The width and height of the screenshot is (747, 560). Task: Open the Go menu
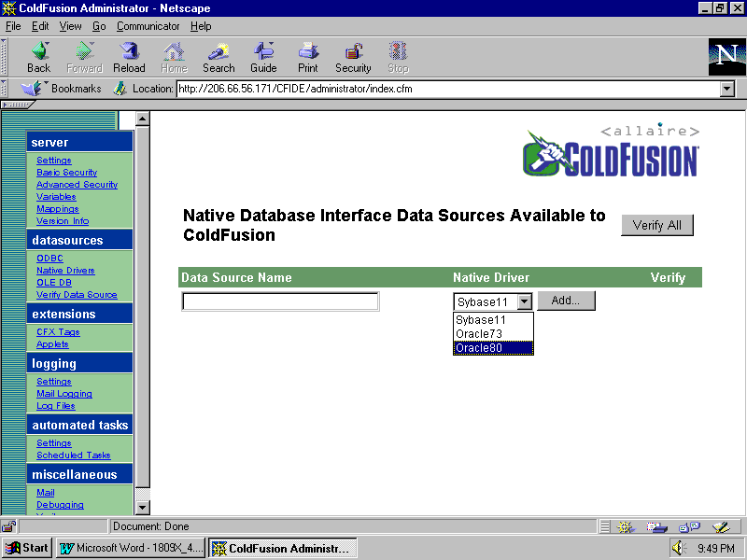99,26
